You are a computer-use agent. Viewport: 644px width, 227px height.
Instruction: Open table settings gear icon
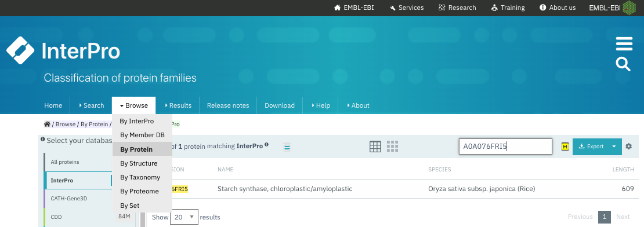[x=629, y=147]
